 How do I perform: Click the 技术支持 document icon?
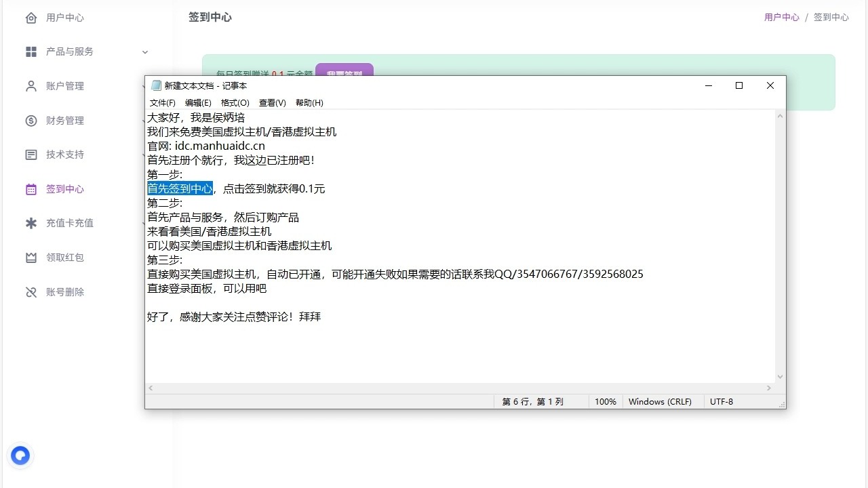coord(31,155)
